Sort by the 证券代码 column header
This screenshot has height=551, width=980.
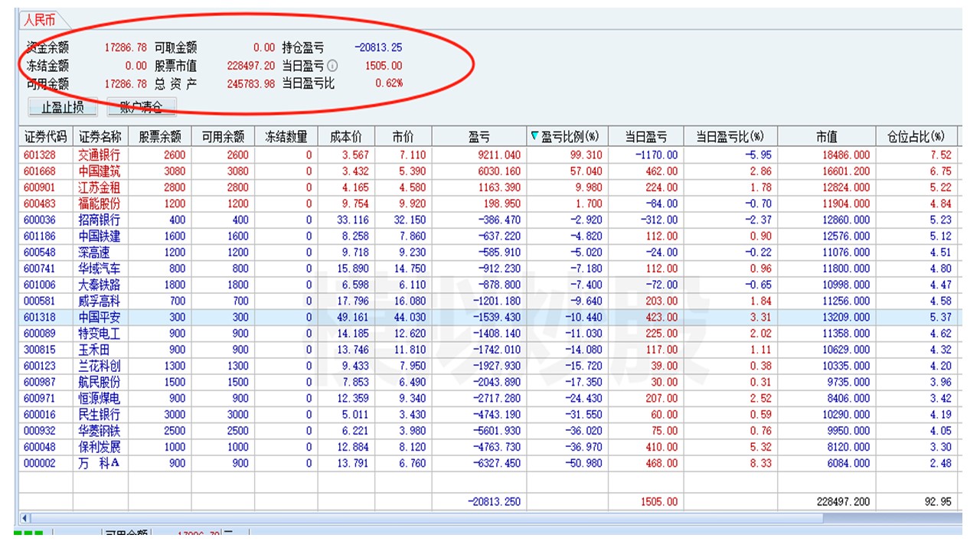(46, 137)
